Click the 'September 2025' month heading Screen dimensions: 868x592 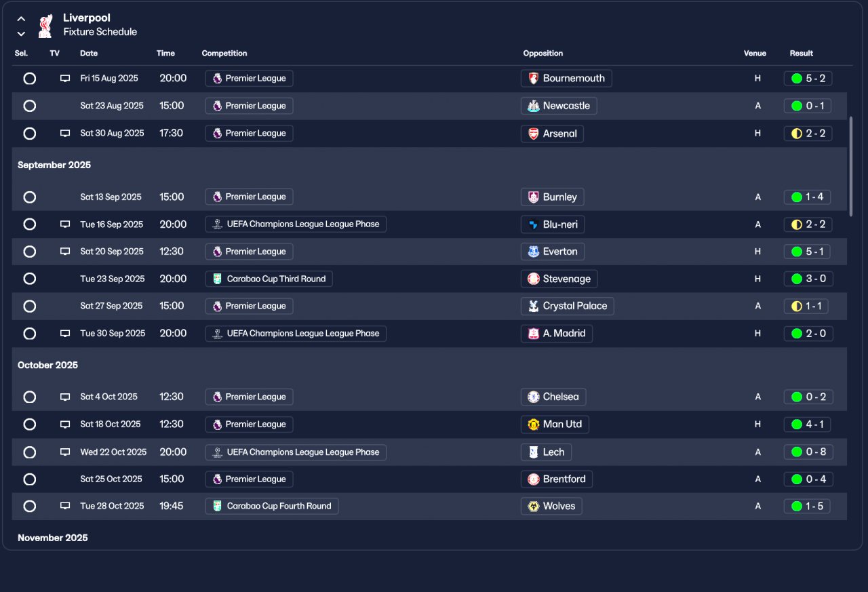(x=54, y=165)
